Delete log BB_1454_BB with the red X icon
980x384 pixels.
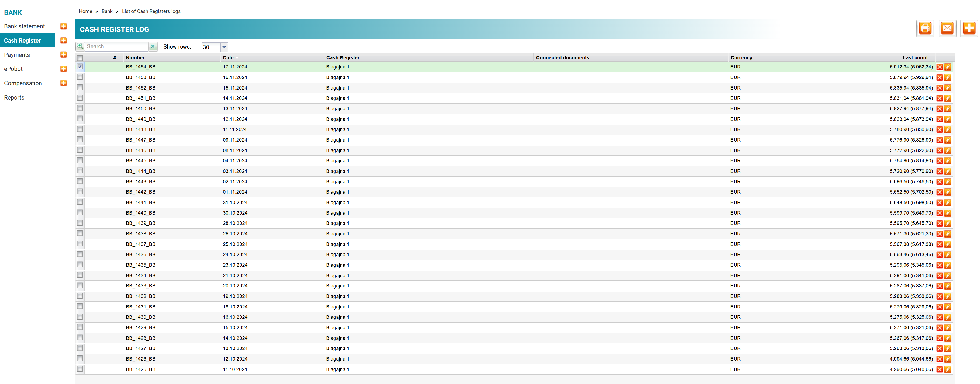[x=939, y=67]
